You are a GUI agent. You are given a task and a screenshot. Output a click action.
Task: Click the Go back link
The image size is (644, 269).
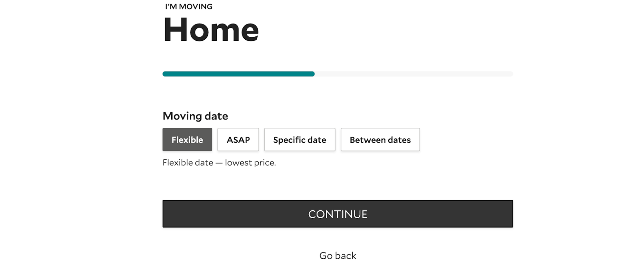(x=337, y=255)
